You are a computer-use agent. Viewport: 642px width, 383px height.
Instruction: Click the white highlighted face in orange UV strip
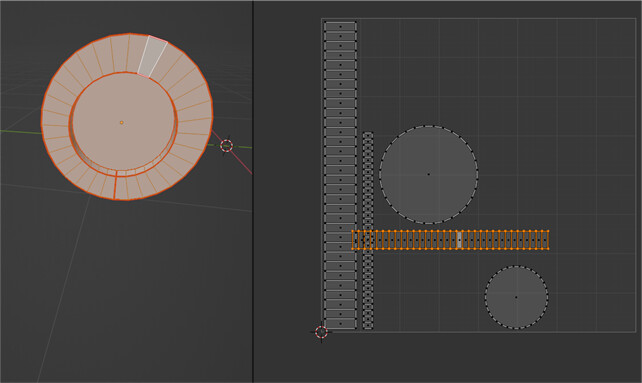[x=459, y=240]
